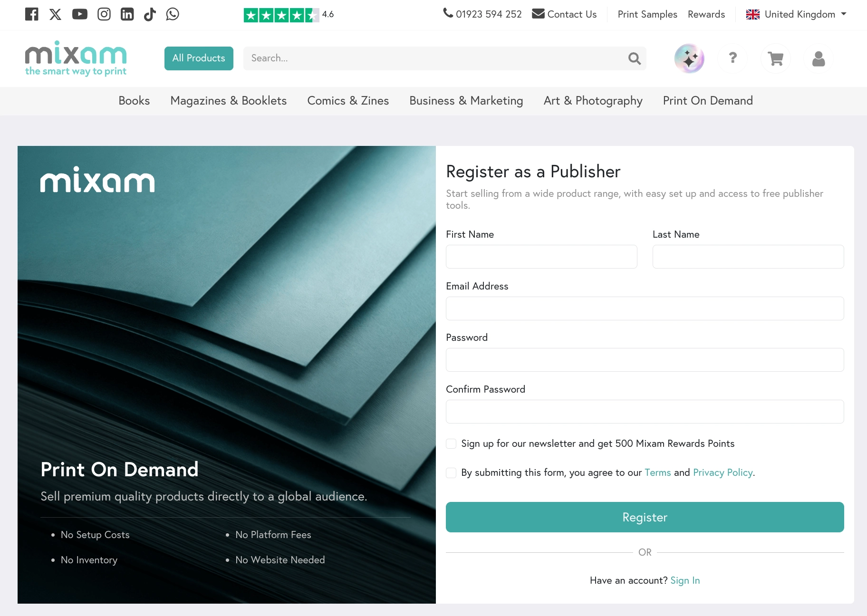Viewport: 867px width, 616px height.
Task: Open the WhatsApp chat icon
Action: (x=173, y=14)
